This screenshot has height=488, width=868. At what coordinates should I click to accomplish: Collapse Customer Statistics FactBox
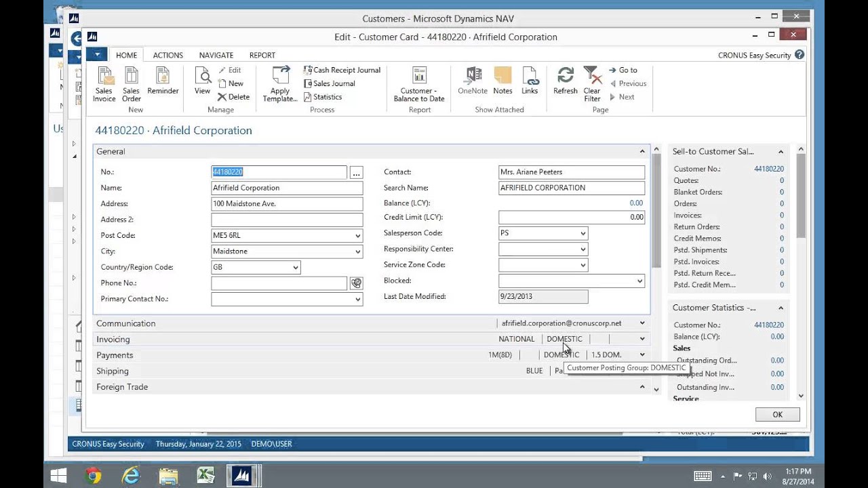[x=781, y=308]
